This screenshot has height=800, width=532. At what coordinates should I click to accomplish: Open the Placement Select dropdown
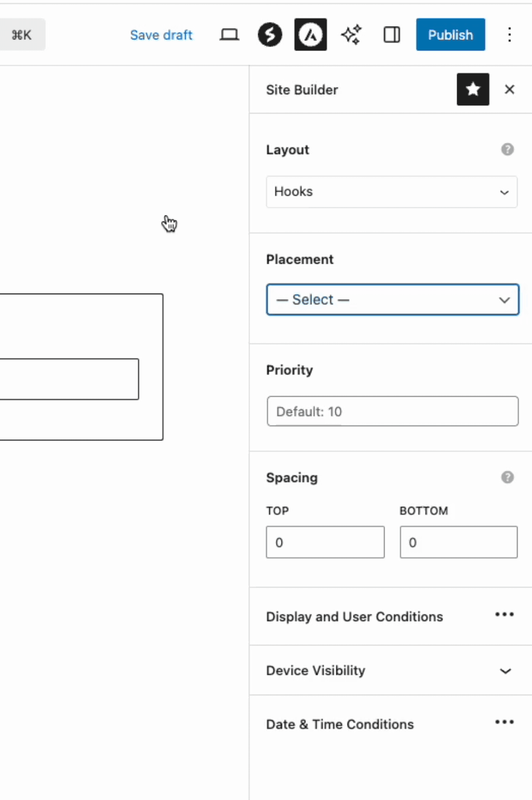pyautogui.click(x=392, y=300)
